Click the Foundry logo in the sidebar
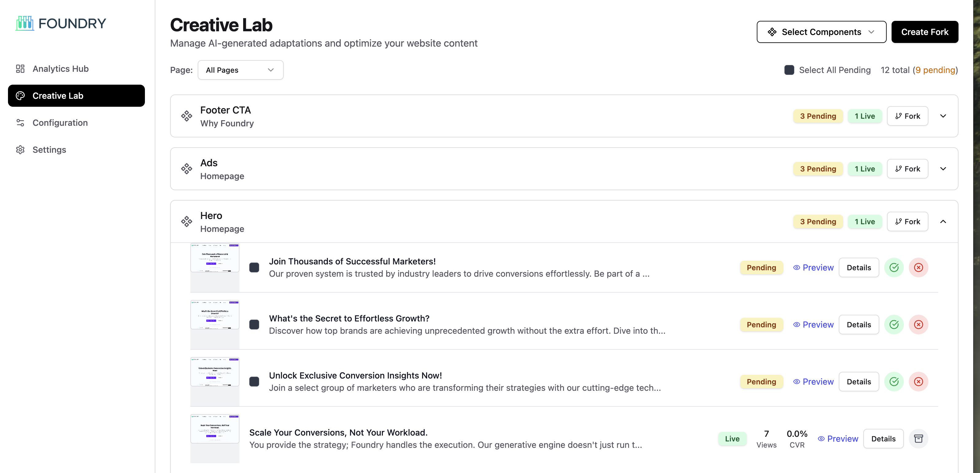Screen dimensions: 980x473 [x=61, y=24]
